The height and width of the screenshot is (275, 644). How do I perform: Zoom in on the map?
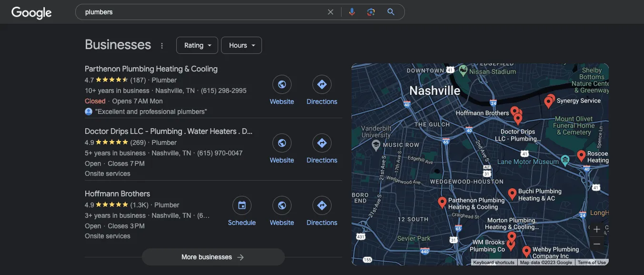click(596, 229)
